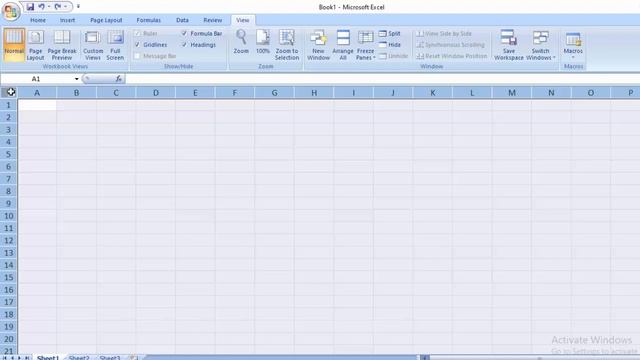This screenshot has height=360, width=640.
Task: Switch to Sheet2 tab
Action: click(79, 358)
